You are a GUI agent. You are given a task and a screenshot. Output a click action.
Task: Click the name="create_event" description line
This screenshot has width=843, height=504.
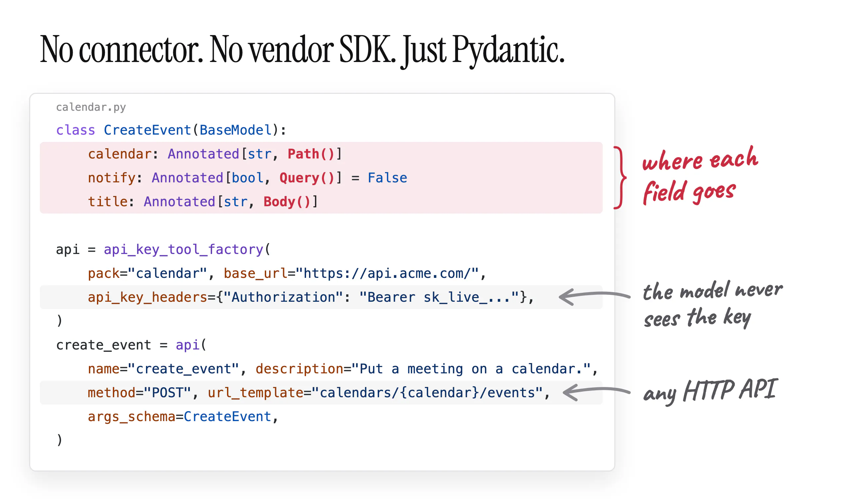[343, 369]
